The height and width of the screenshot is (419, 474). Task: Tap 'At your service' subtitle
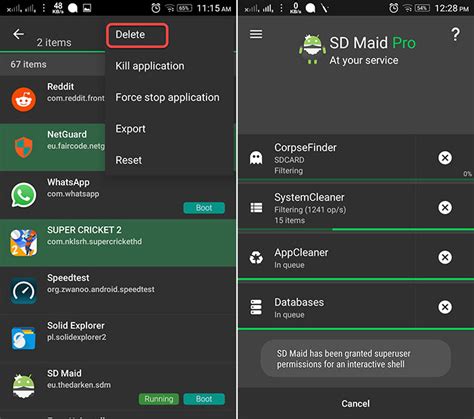[364, 60]
